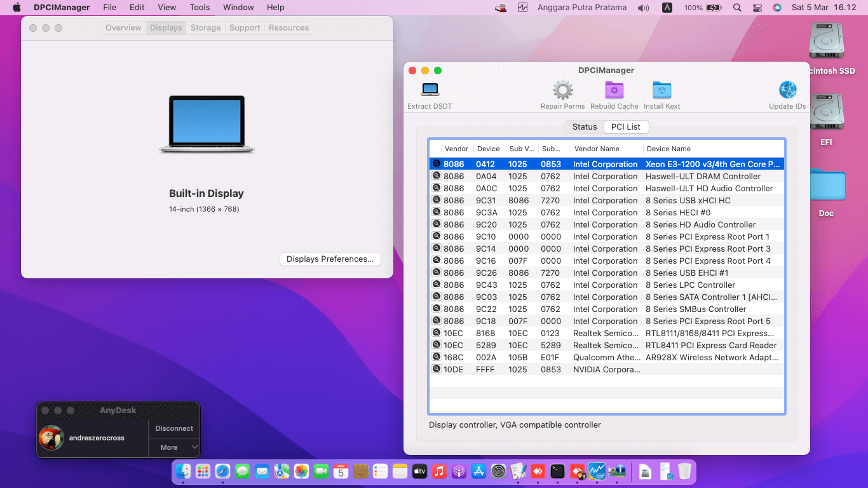Select the PCI List tab
868x488 pixels.
626,127
